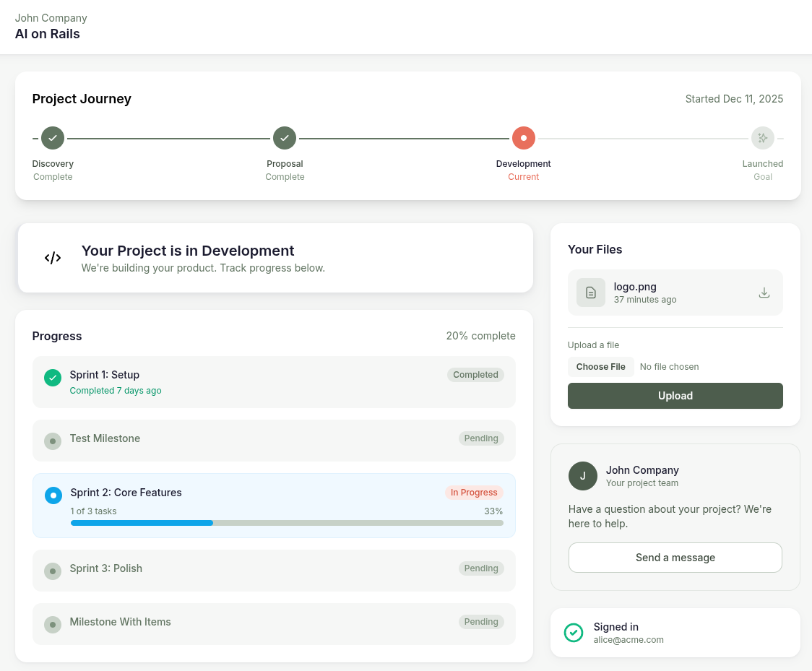Select the Test Milestone title
The image size is (812, 671).
tap(105, 438)
